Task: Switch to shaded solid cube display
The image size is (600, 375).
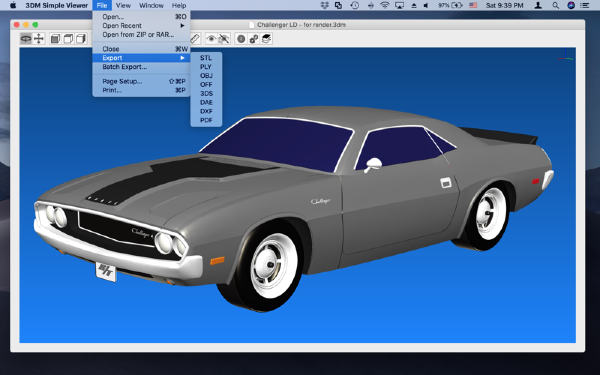Action: 55,39
